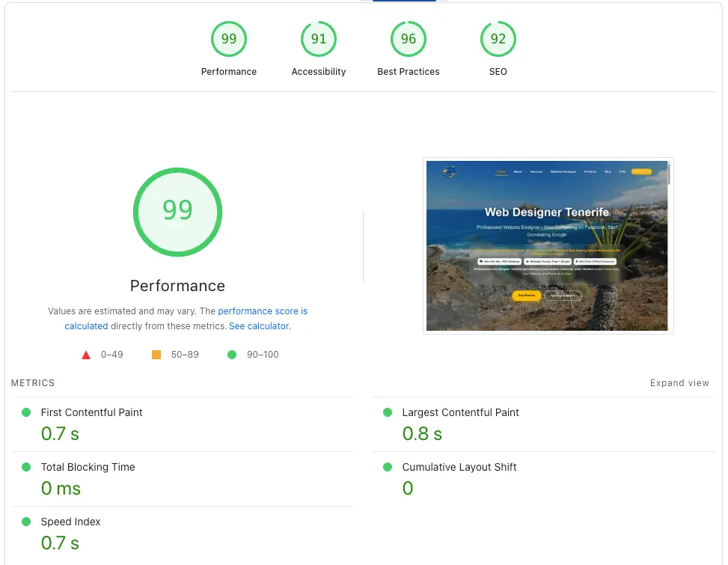Viewport: 728px width, 565px height.
Task: Click the Performance score gauge showing 99
Action: (229, 38)
